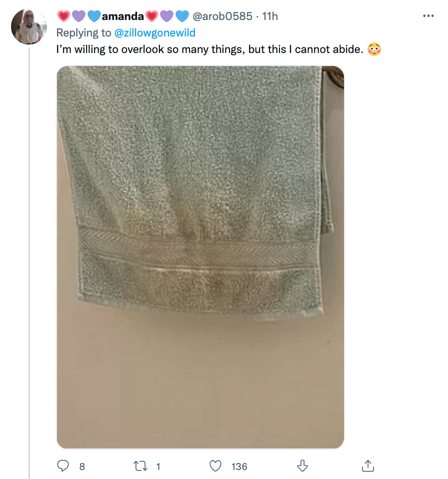Viewport: 448px width, 479px height.
Task: Open the three-dot more options menu
Action: [428, 15]
